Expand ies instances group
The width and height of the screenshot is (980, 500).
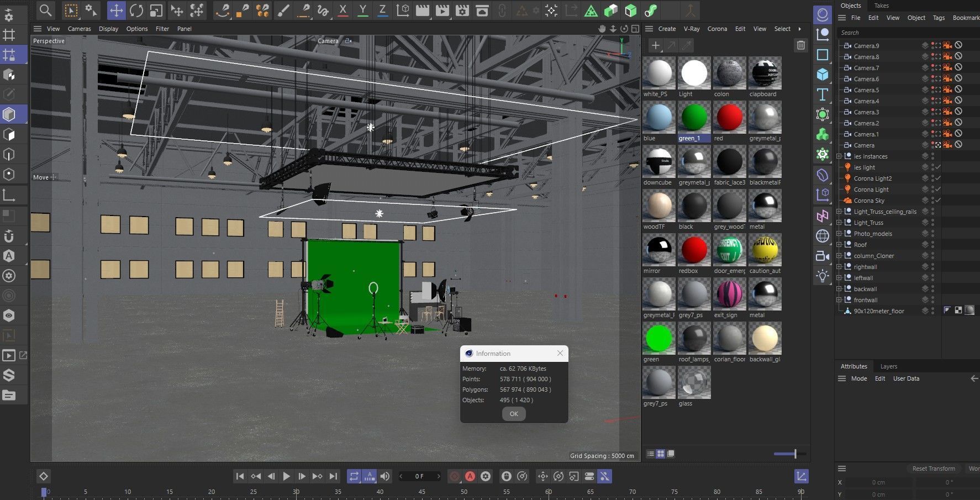[839, 156]
